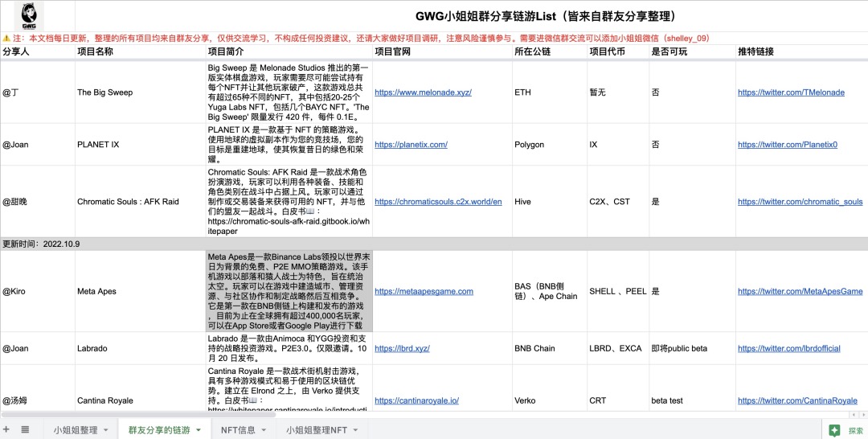Open the cantinaroyale.io link
868x439 pixels.
pyautogui.click(x=416, y=400)
